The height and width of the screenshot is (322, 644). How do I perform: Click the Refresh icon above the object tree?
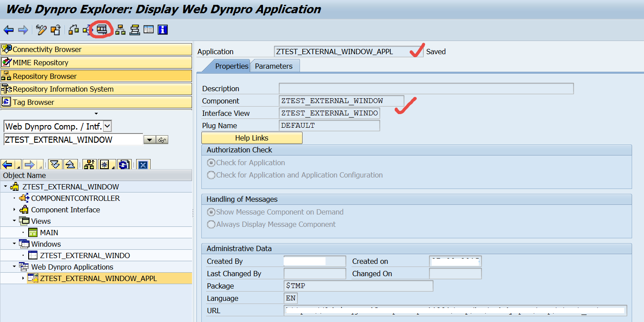(124, 164)
